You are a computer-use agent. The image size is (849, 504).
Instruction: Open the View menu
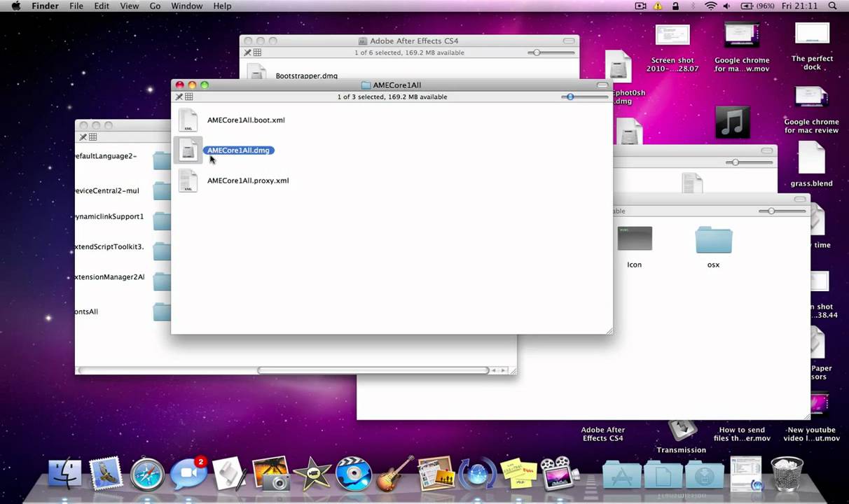130,6
